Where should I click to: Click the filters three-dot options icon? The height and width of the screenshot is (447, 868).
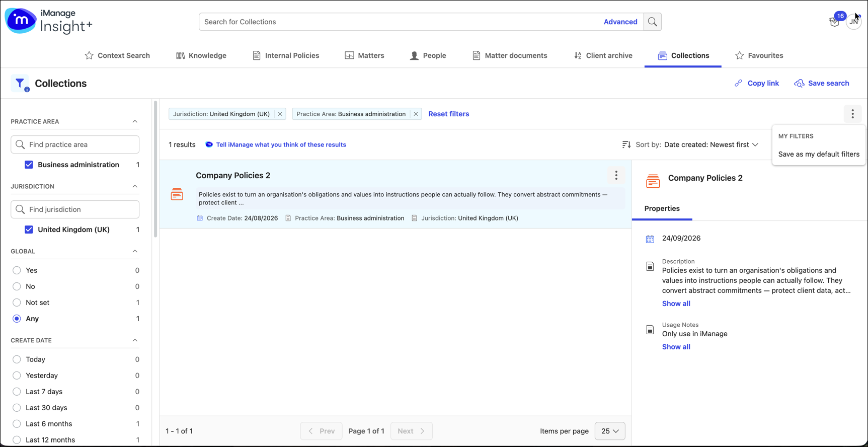tap(852, 114)
